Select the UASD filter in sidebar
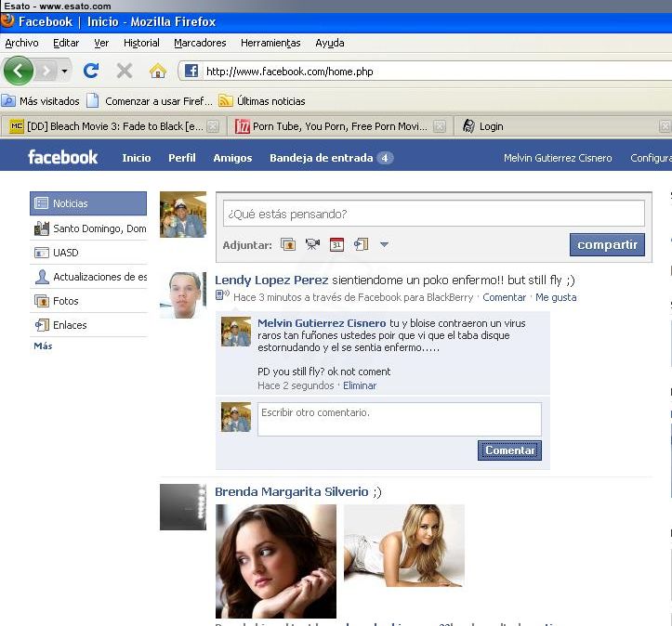This screenshot has width=672, height=626. point(88,253)
